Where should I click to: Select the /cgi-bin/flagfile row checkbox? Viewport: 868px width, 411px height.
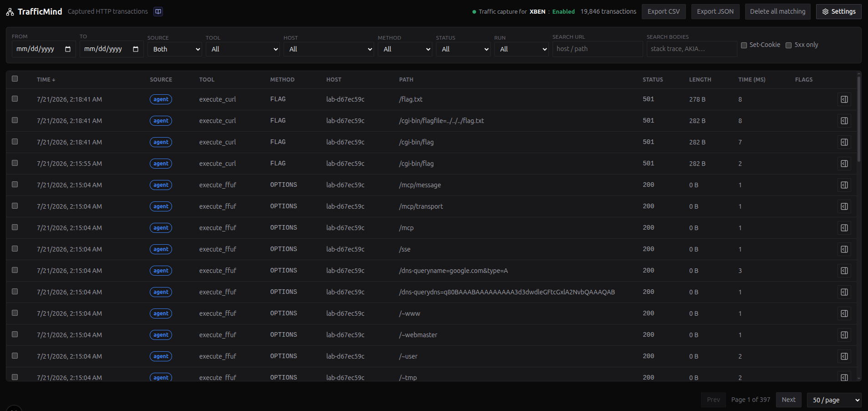click(x=15, y=120)
